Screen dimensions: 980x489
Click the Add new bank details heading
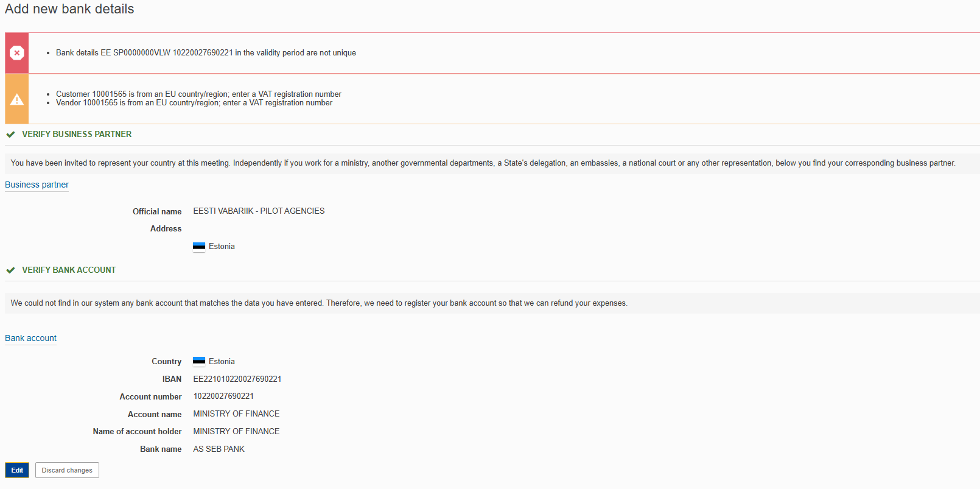point(69,9)
